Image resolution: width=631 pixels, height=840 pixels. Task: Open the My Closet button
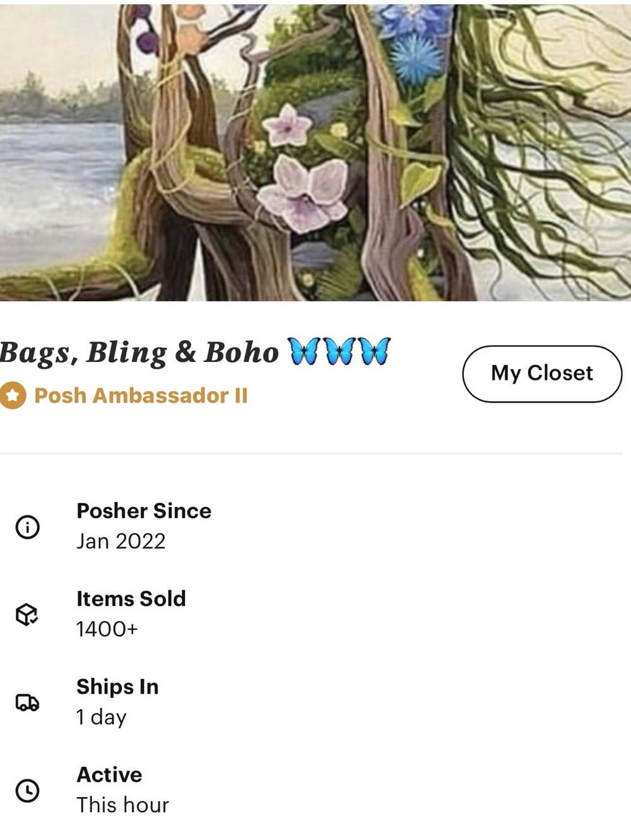tap(542, 373)
